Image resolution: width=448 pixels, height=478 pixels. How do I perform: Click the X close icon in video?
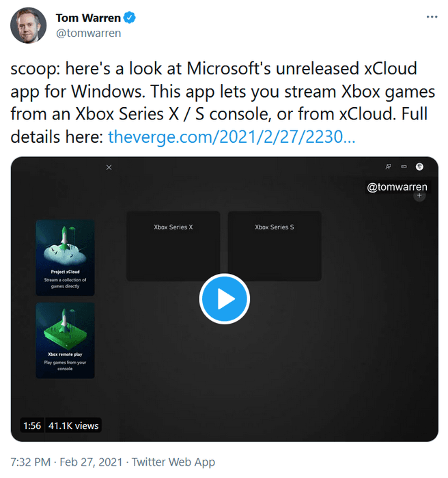tap(109, 167)
